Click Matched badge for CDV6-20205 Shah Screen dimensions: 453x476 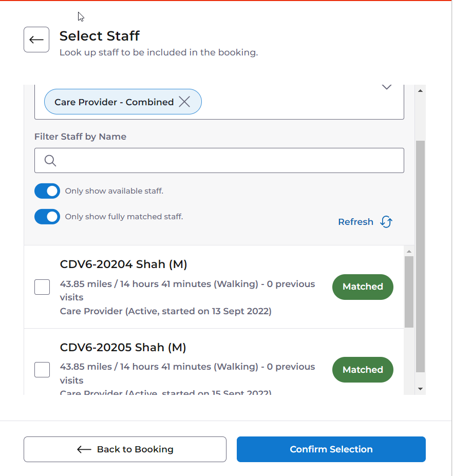(x=363, y=369)
